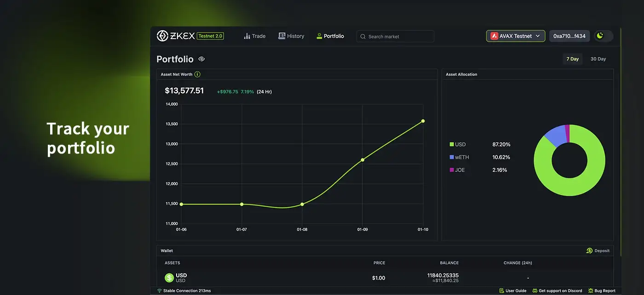644x295 pixels.
Task: Click the USD coin icon in Wallet
Action: tap(169, 278)
